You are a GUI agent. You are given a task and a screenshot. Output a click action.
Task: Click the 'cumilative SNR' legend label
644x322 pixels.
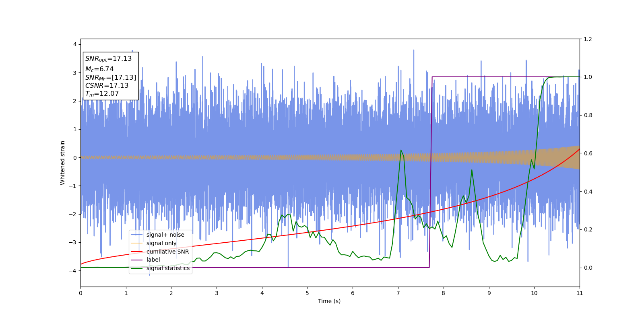coord(167,252)
